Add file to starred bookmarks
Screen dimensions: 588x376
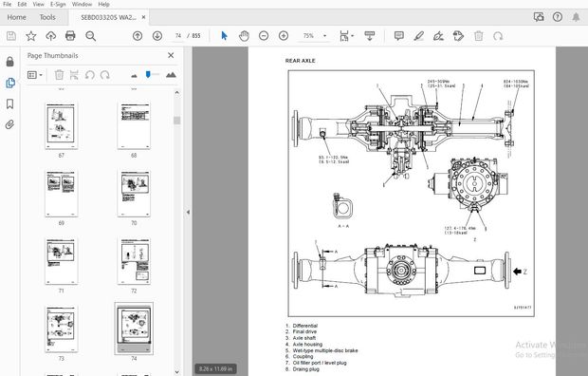(x=30, y=36)
